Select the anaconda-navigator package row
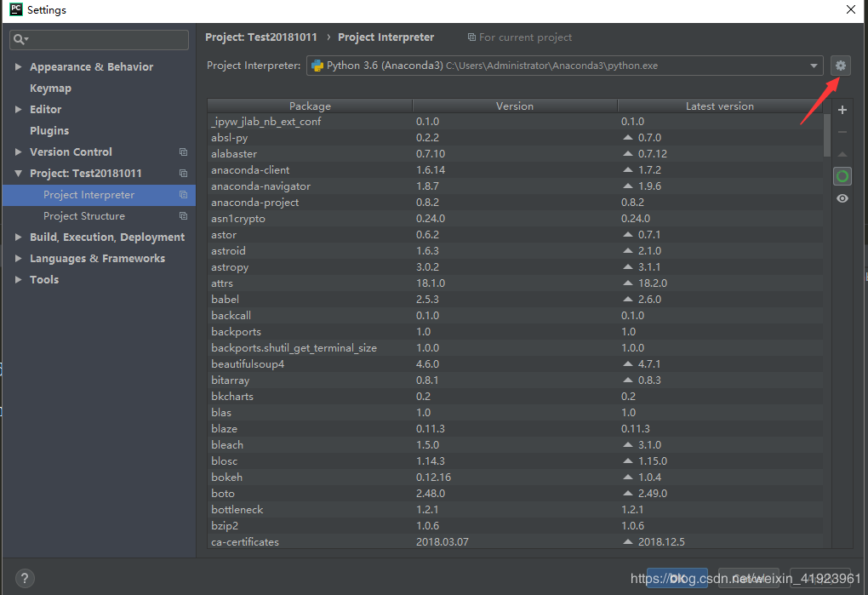The image size is (868, 595). point(516,186)
